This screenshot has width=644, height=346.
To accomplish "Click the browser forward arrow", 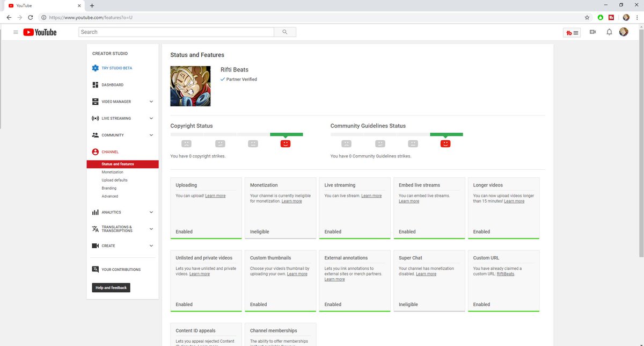I will 20,17.
